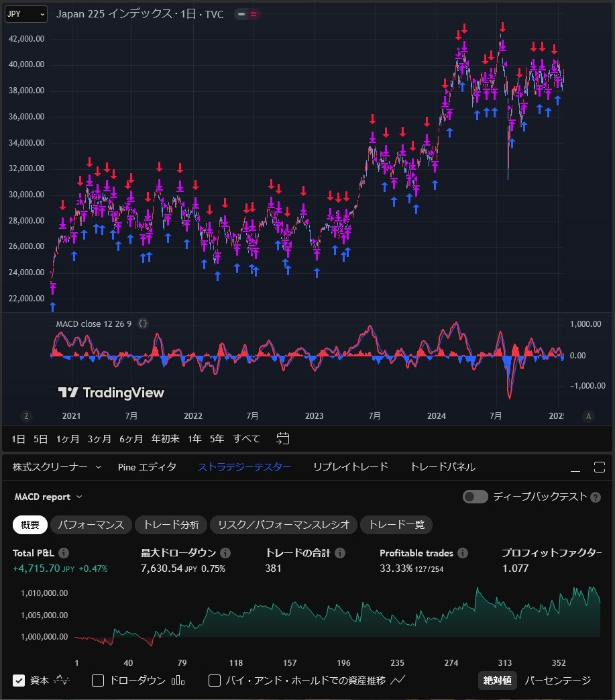Switch display mode to パーセンテージ
615x700 pixels.
(x=556, y=680)
